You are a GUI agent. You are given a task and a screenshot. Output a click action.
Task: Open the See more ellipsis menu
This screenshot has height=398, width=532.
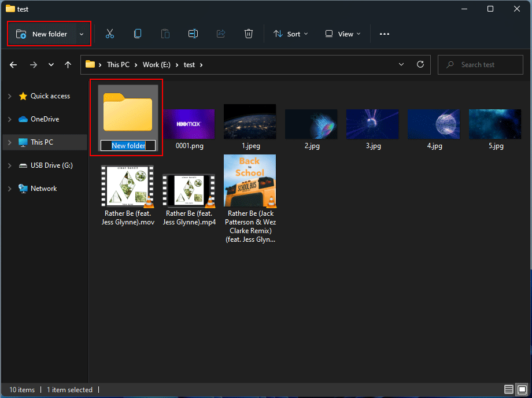[385, 34]
